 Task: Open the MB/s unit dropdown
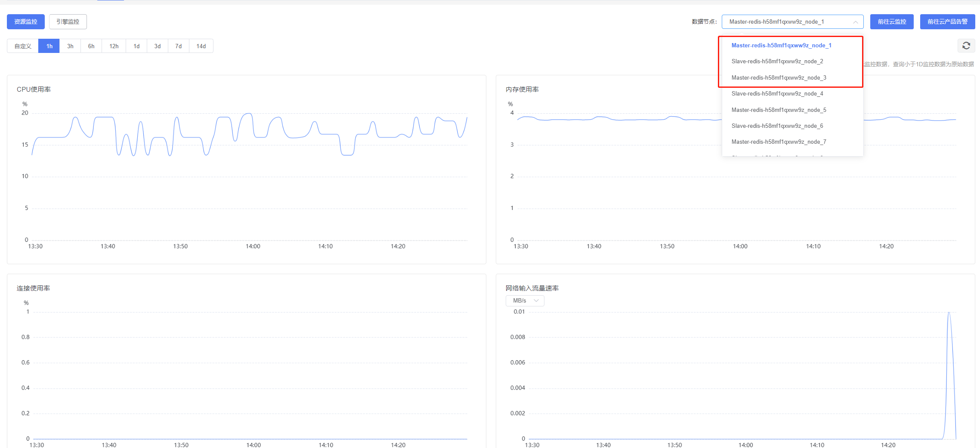(x=525, y=300)
